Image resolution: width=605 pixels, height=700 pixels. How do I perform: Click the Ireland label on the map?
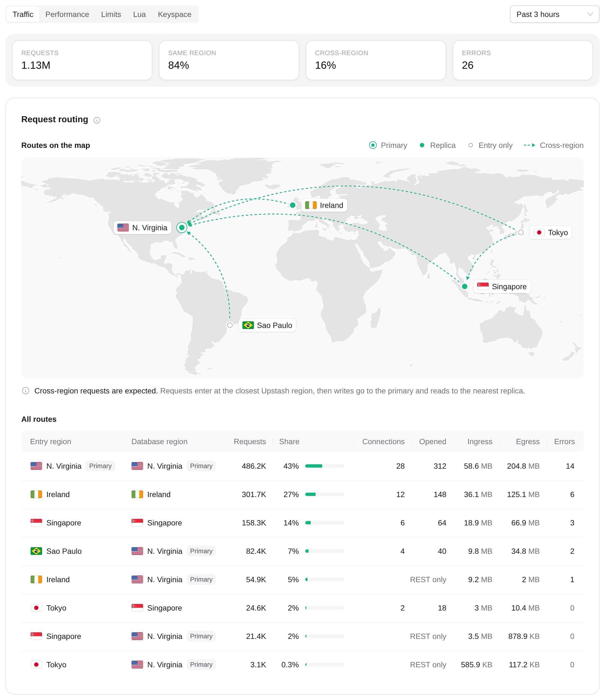click(324, 205)
